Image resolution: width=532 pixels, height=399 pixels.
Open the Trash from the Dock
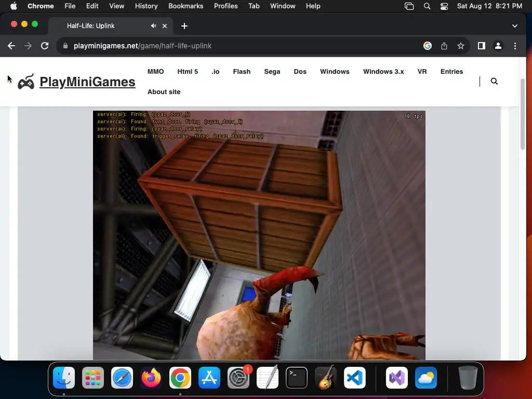tap(468, 378)
